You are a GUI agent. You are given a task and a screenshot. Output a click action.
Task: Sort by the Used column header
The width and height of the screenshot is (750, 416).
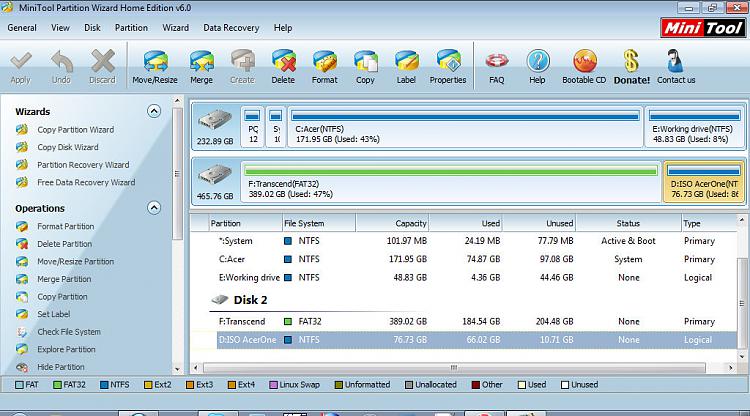[x=466, y=223]
